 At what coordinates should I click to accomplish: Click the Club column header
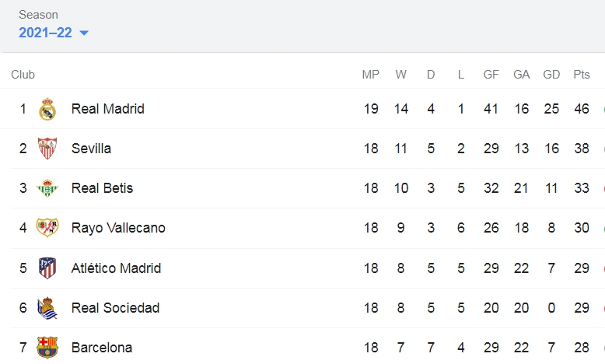click(x=23, y=75)
